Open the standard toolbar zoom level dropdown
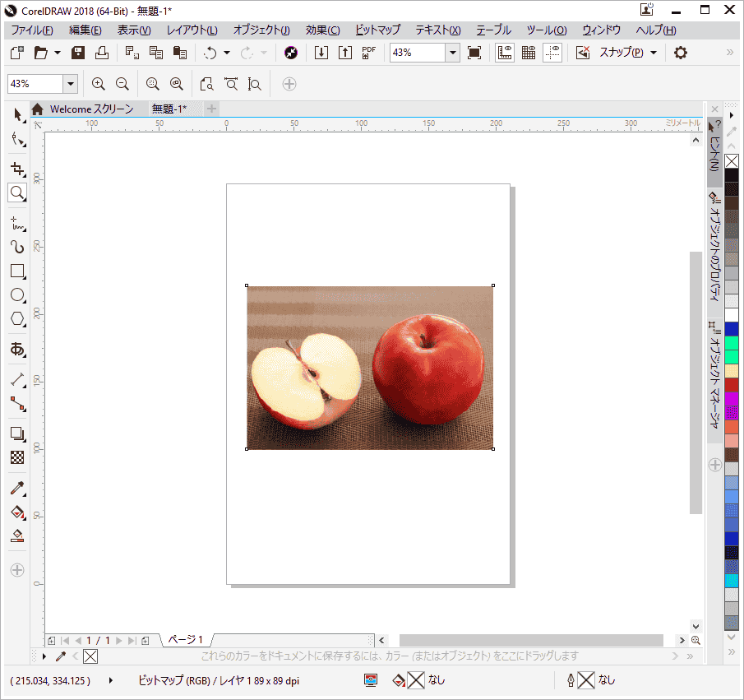 pos(453,53)
